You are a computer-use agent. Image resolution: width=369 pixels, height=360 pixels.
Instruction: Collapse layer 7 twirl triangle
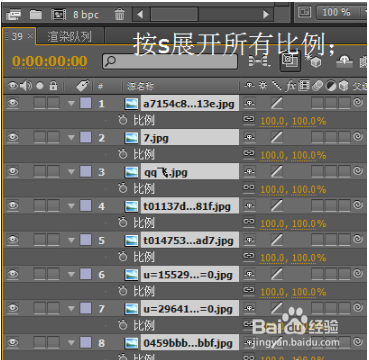pos(71,309)
